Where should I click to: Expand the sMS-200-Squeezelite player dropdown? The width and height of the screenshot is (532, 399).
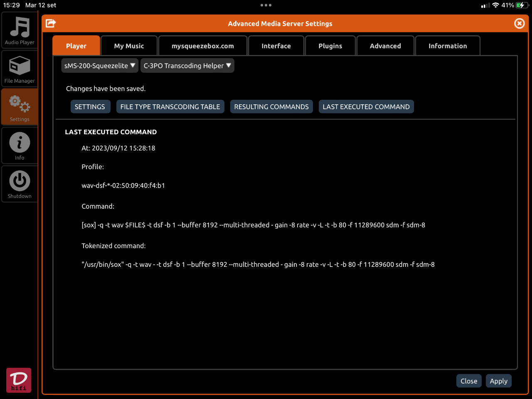pyautogui.click(x=100, y=66)
